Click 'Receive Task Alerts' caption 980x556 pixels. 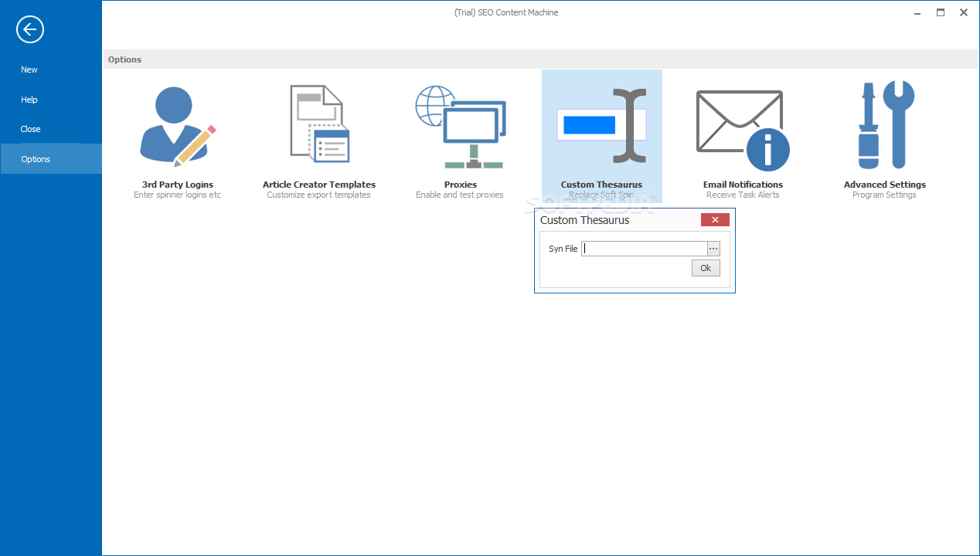click(743, 195)
